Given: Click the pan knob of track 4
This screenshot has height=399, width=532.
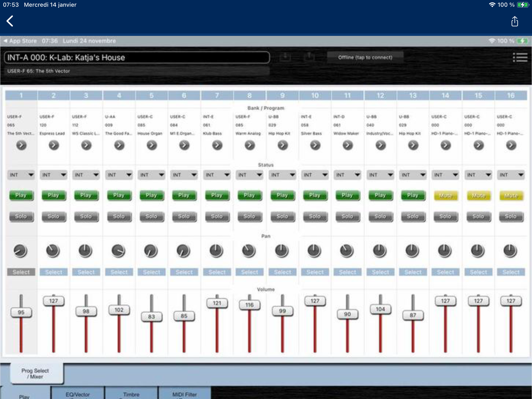Looking at the screenshot, I should pos(119,251).
